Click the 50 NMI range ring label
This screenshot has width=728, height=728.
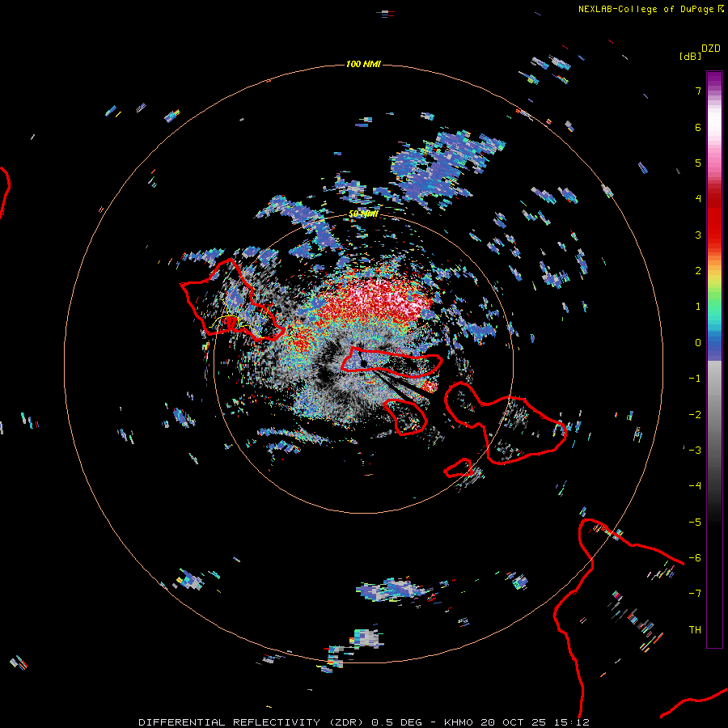(363, 214)
